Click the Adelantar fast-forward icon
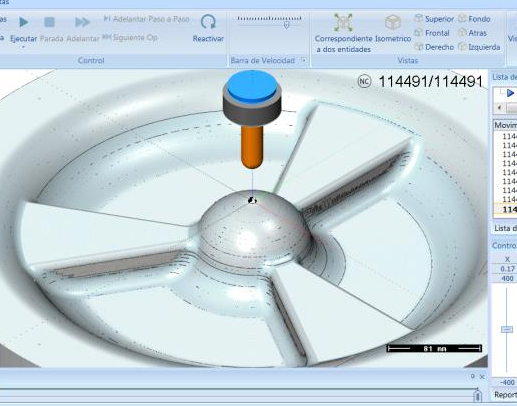The height and width of the screenshot is (406, 517). point(82,22)
